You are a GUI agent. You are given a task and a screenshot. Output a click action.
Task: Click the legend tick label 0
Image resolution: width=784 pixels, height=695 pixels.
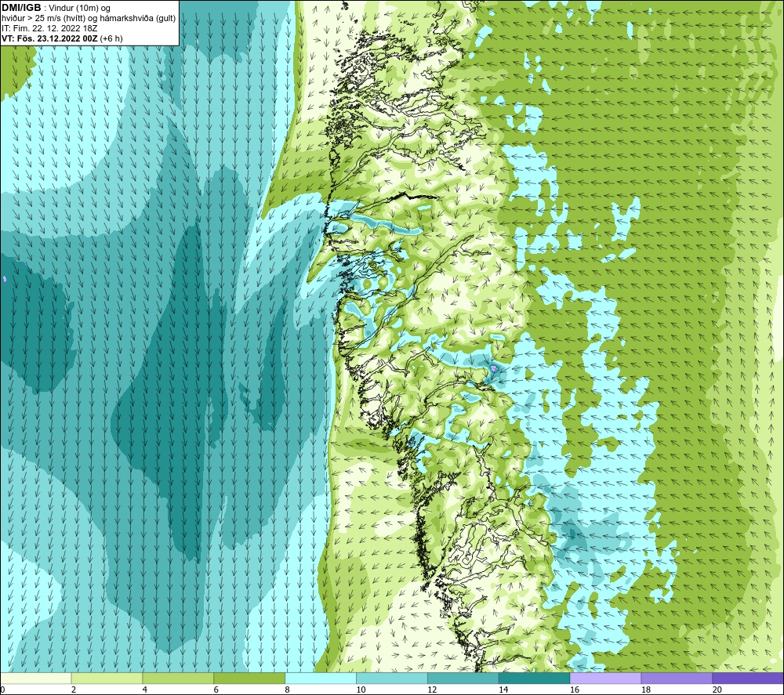2,690
